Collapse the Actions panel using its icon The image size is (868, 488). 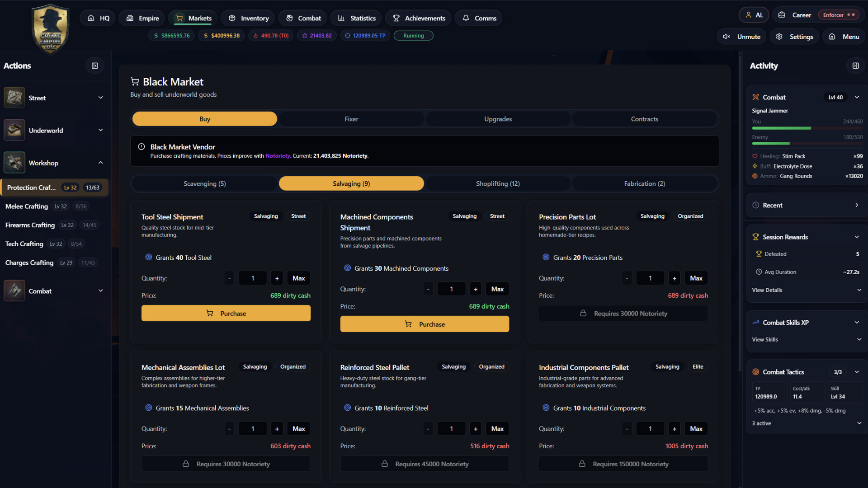(95, 66)
